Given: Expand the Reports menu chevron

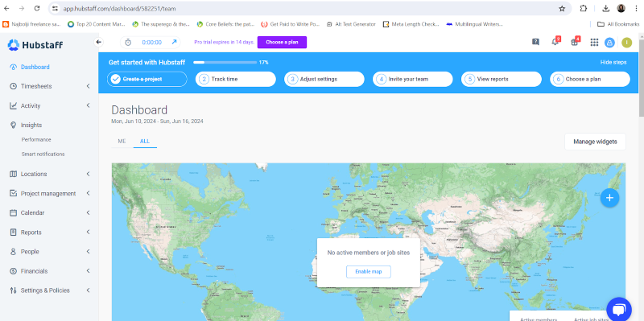Looking at the screenshot, I should pyautogui.click(x=88, y=233).
